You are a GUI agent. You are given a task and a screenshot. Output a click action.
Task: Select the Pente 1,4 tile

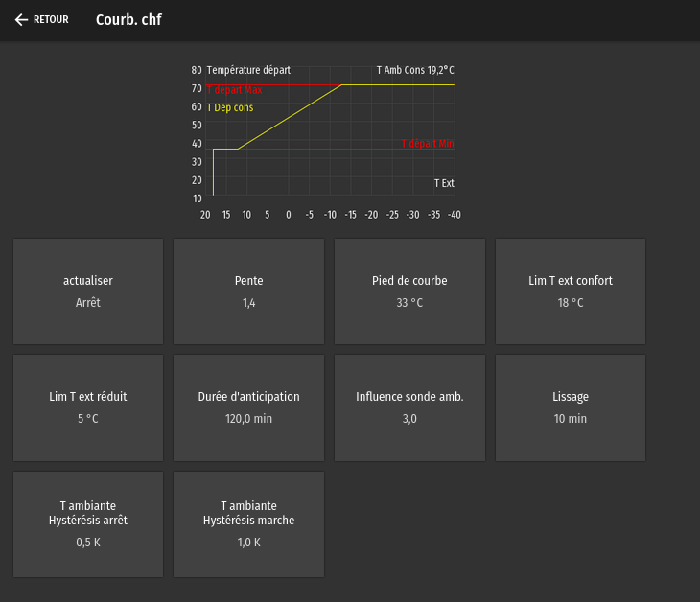(x=248, y=291)
